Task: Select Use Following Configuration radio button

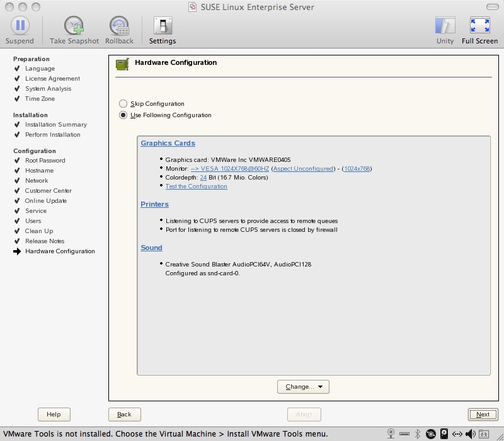Action: (123, 115)
